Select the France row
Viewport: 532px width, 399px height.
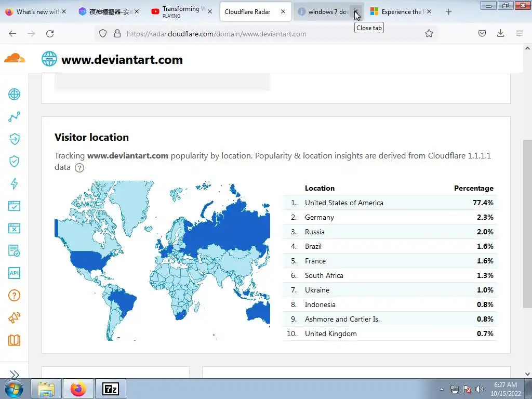[x=390, y=261]
